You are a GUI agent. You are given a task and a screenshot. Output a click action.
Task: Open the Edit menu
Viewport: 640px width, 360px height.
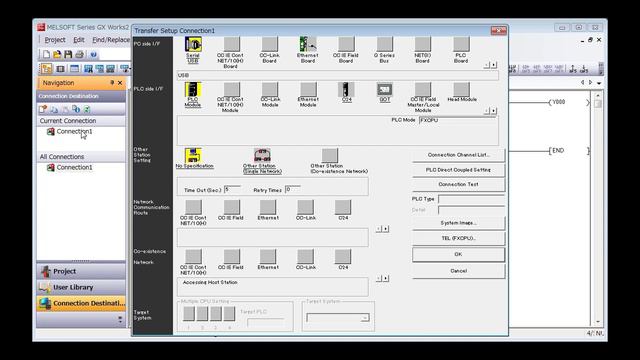click(x=79, y=40)
